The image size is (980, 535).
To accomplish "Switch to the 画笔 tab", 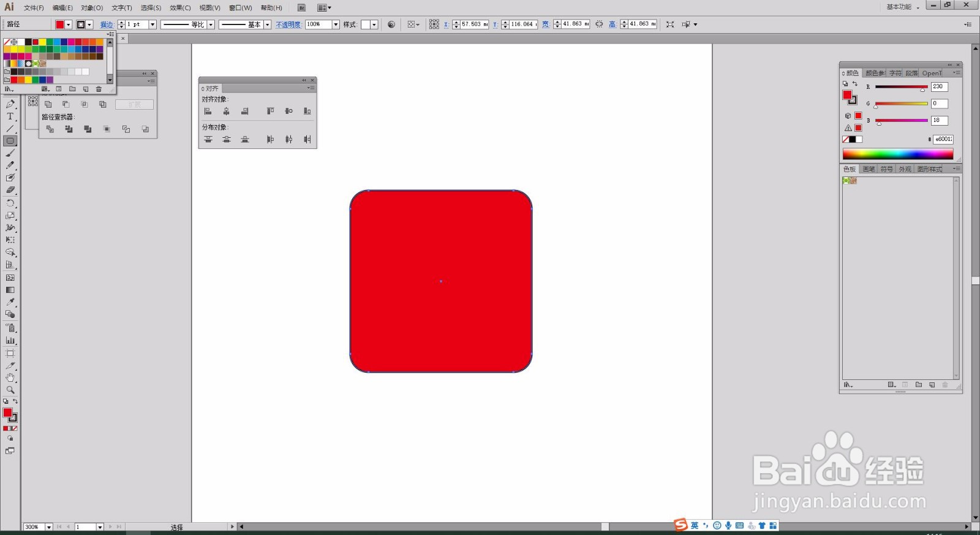I will (869, 169).
